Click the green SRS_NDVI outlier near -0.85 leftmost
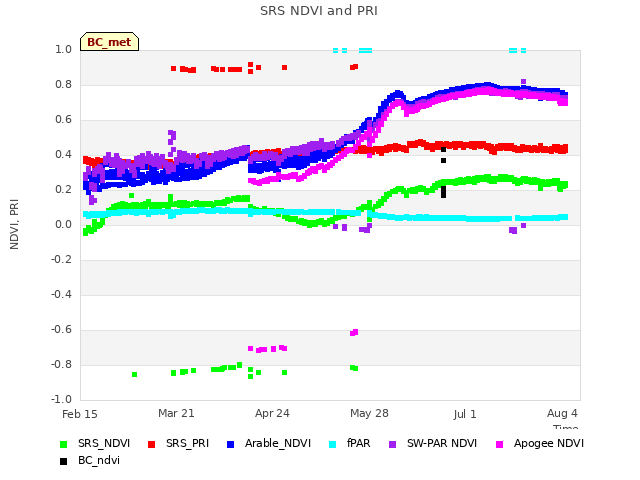 tap(135, 374)
